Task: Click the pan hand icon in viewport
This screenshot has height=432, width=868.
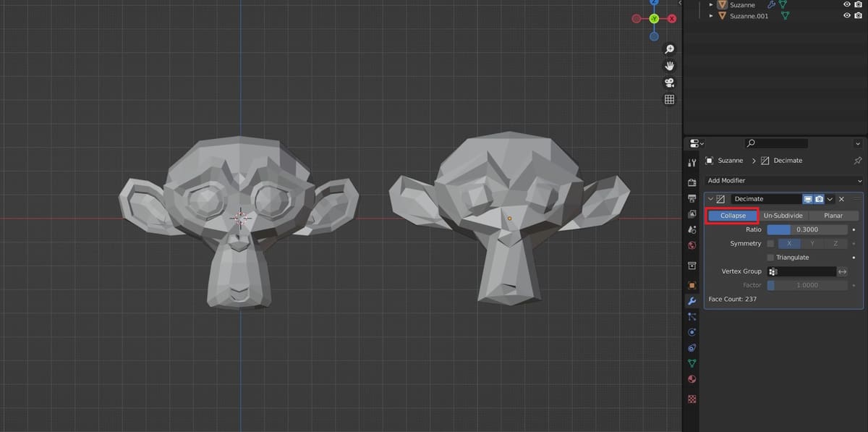Action: [x=669, y=66]
